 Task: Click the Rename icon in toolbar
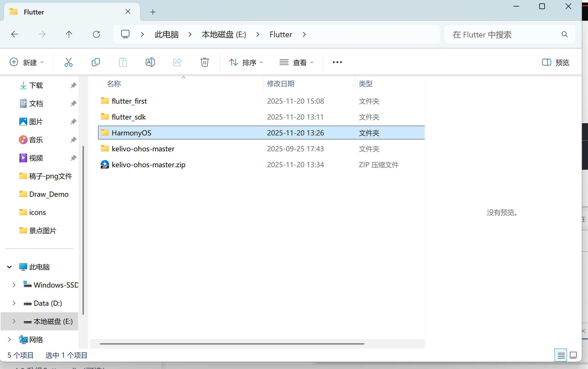pos(150,62)
